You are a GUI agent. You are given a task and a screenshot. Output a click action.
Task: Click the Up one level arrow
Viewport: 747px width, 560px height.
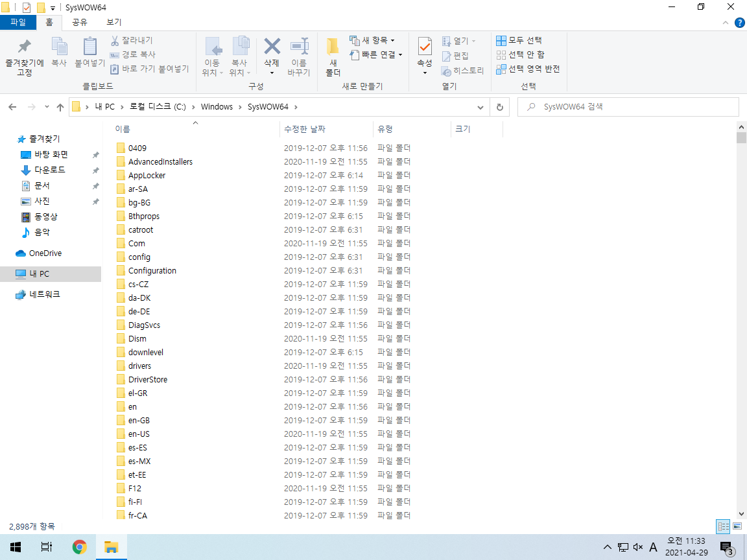60,107
